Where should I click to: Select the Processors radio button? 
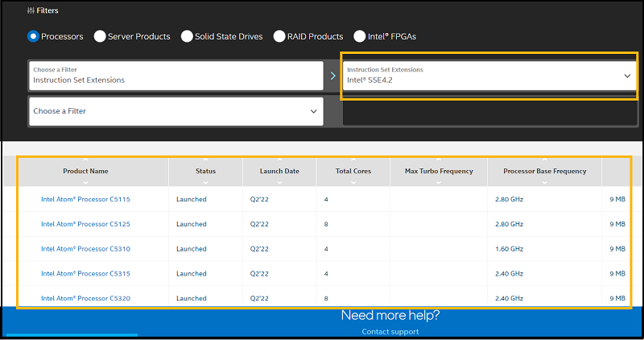tap(33, 36)
